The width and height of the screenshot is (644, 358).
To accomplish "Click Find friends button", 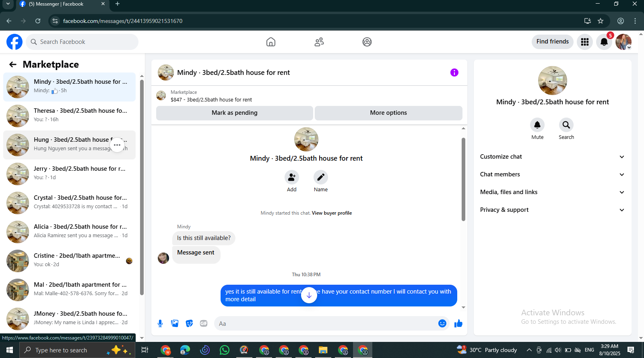I will pos(553,41).
